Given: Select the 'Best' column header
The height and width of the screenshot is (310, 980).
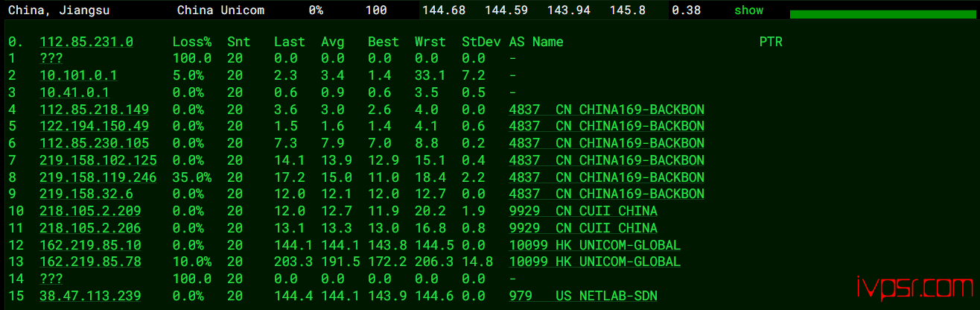Looking at the screenshot, I should pyautogui.click(x=384, y=42).
